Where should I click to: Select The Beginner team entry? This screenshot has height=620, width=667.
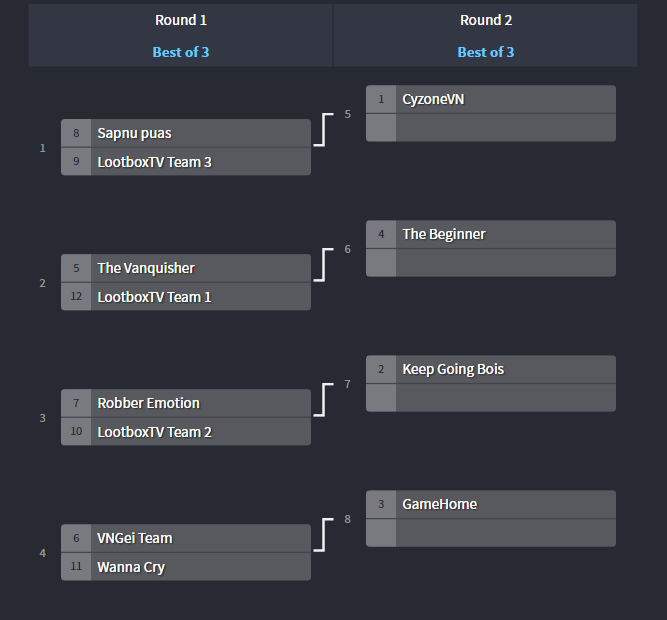491,234
